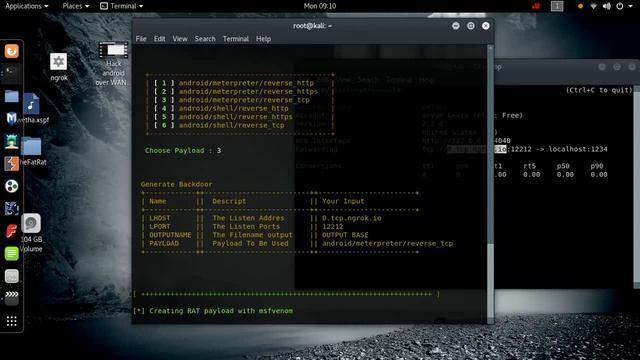
Task: Launch the Armitage character icon in dock
Action: [11, 141]
